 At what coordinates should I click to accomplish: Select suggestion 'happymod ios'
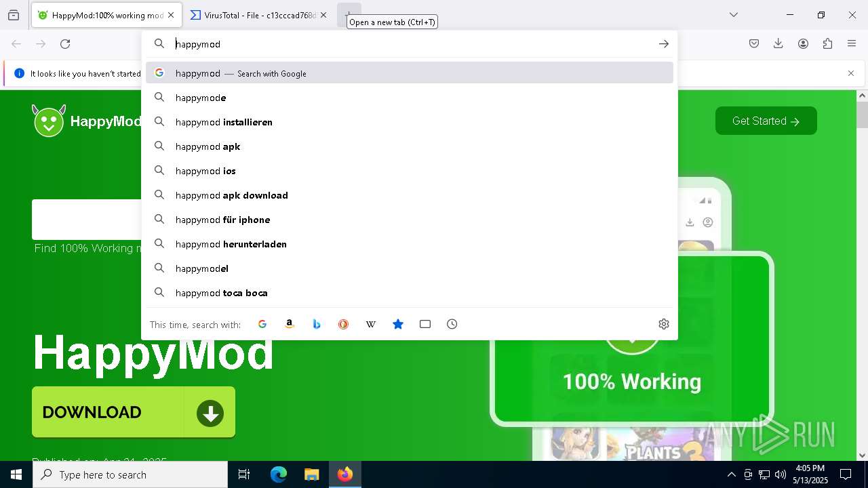click(x=410, y=171)
